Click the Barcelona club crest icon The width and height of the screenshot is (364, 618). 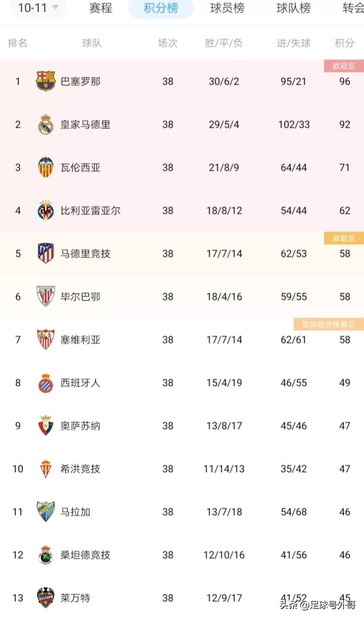(x=46, y=81)
